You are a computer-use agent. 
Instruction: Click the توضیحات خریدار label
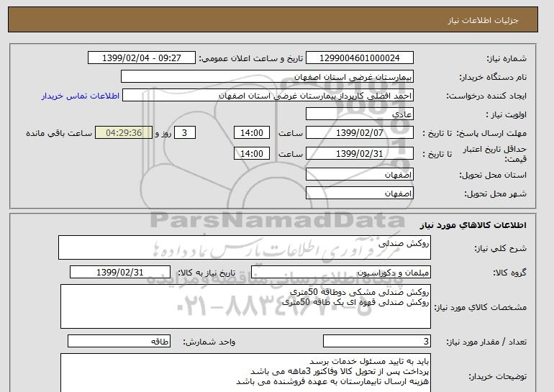tap(497, 377)
